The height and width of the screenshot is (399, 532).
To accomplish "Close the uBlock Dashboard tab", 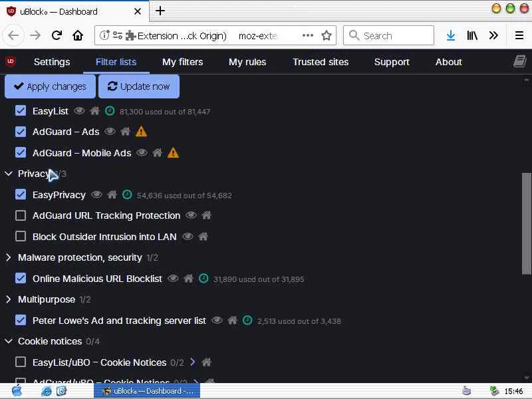I will click(138, 11).
